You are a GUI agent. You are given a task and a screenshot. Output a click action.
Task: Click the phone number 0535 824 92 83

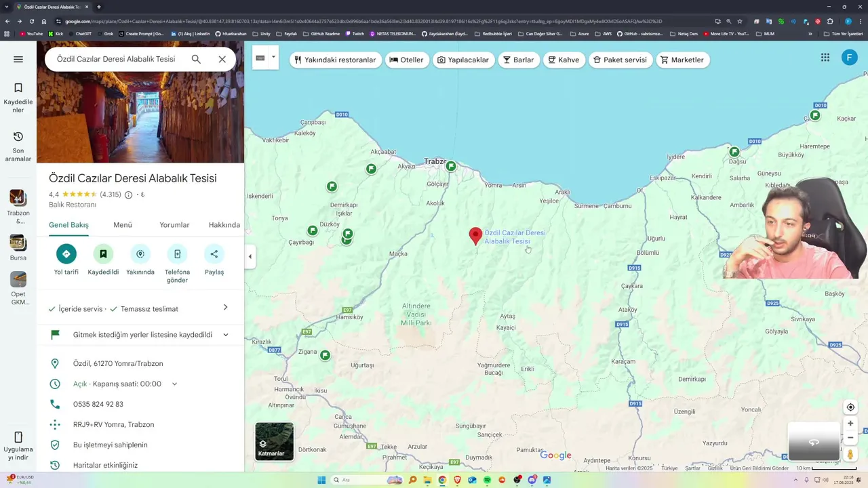98,404
